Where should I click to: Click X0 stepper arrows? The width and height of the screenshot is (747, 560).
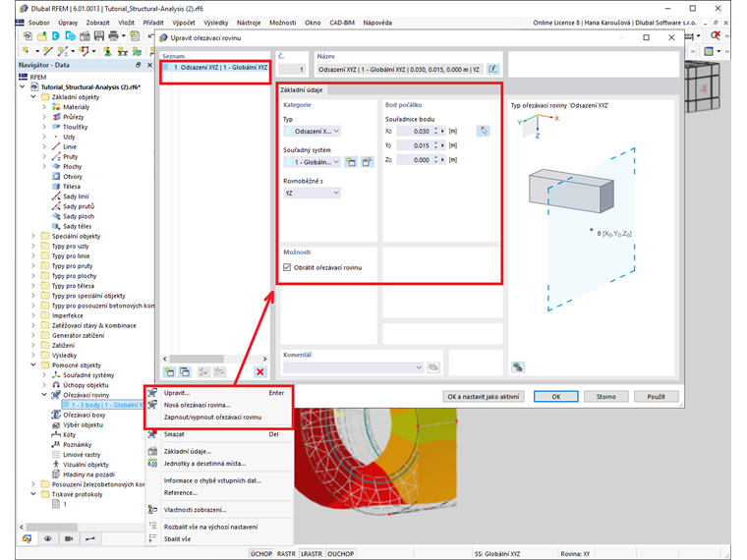[435, 131]
